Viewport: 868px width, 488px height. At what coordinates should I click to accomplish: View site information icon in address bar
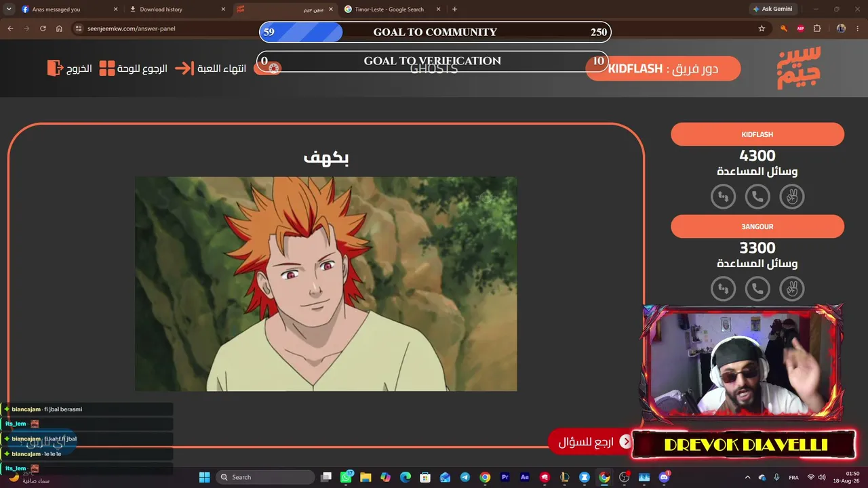[x=79, y=28]
